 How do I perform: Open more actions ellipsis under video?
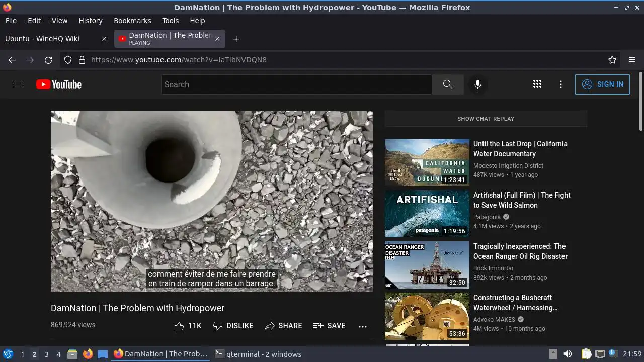point(363,326)
